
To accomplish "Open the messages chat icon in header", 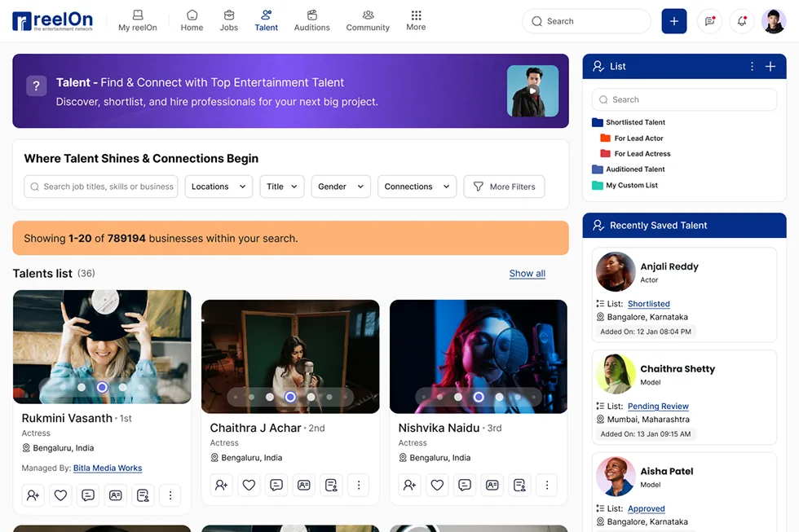I will click(x=709, y=21).
